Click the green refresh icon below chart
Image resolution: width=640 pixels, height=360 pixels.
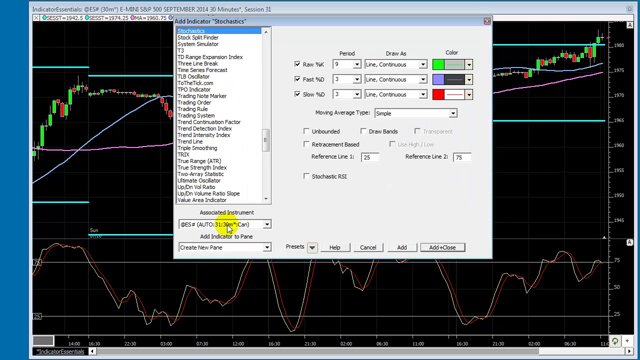coord(615,341)
